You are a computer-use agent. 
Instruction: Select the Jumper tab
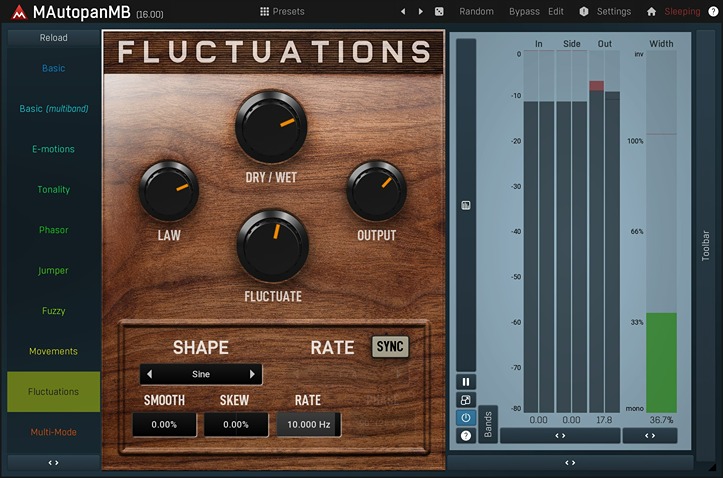click(53, 271)
